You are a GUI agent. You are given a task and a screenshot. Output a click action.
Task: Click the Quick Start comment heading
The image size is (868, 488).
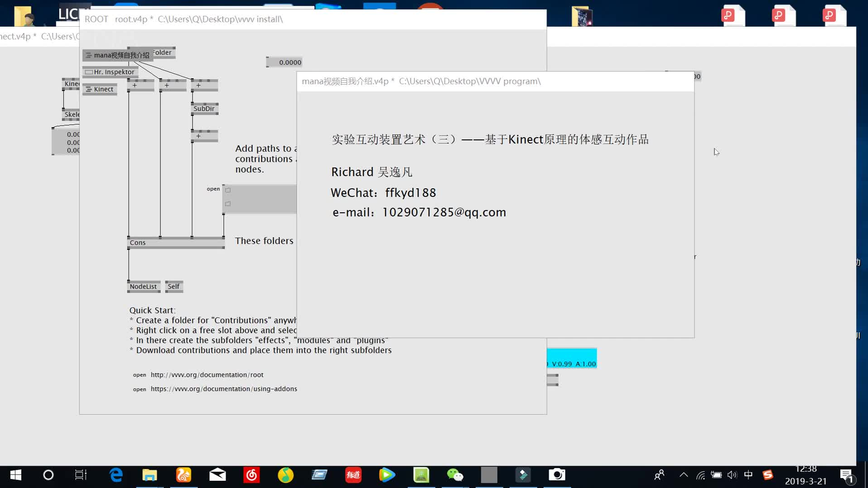(152, 311)
